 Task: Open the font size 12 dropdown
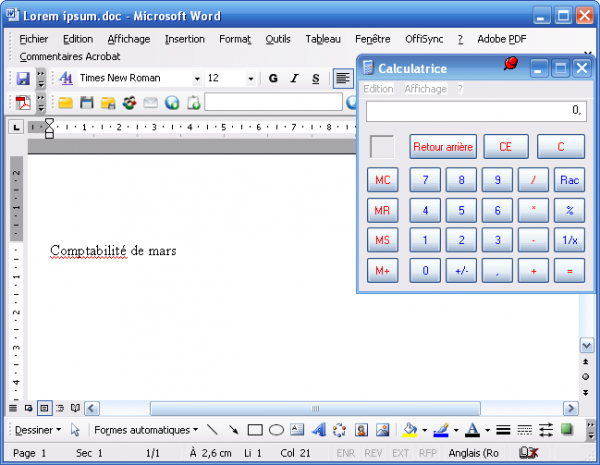point(251,79)
